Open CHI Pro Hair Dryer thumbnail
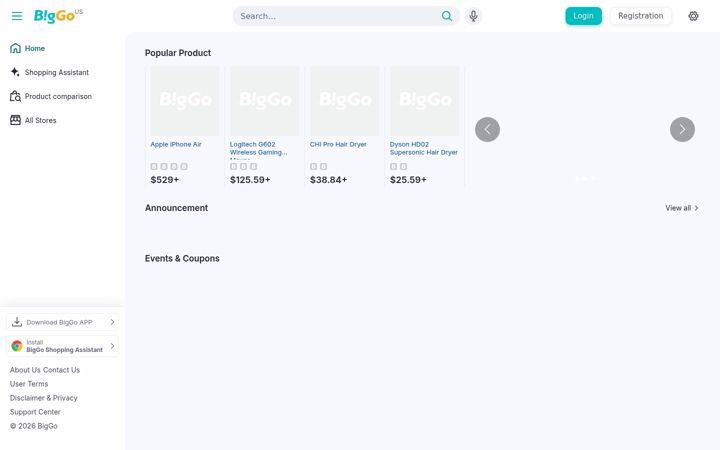 (344, 101)
